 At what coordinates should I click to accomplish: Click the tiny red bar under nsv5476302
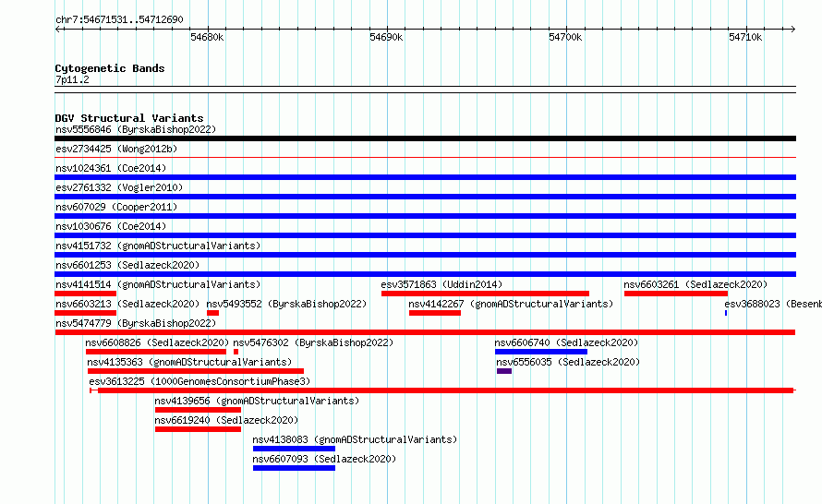(x=236, y=352)
